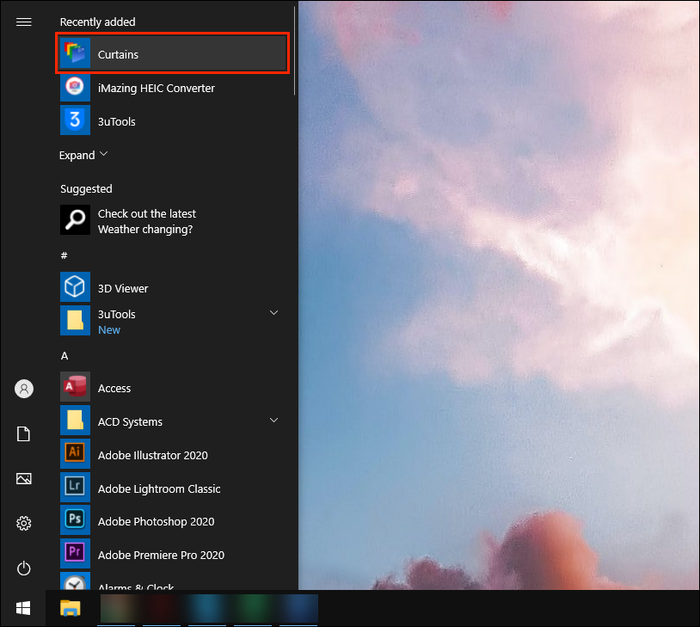Open Adobe Lightroom Classic Lr icon
Viewport: 700px width, 627px height.
pos(75,487)
